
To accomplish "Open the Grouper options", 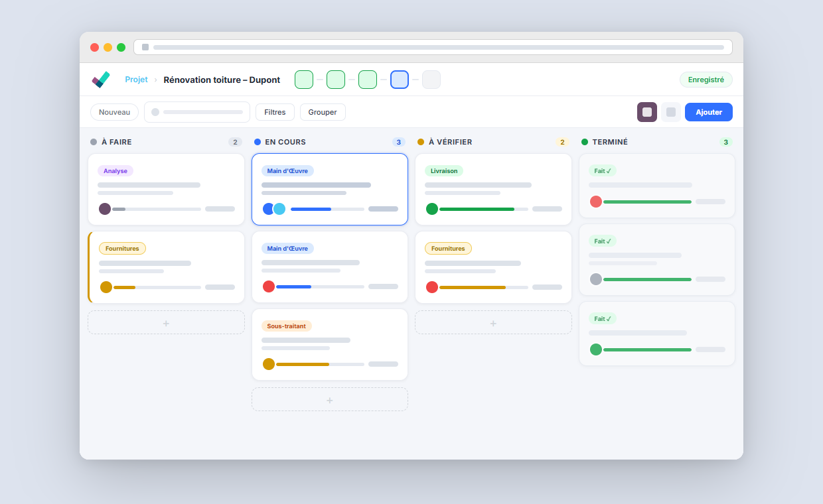I will click(323, 112).
